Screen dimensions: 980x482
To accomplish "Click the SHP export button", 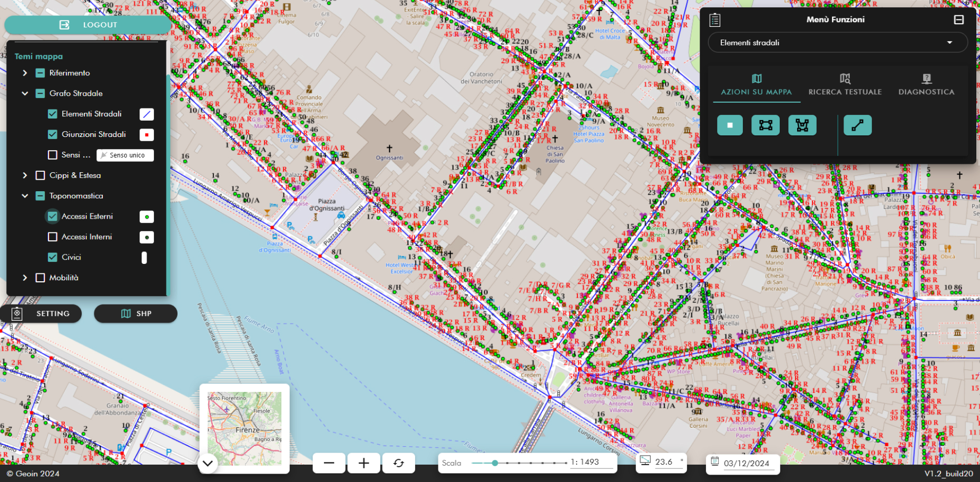I will point(135,313).
